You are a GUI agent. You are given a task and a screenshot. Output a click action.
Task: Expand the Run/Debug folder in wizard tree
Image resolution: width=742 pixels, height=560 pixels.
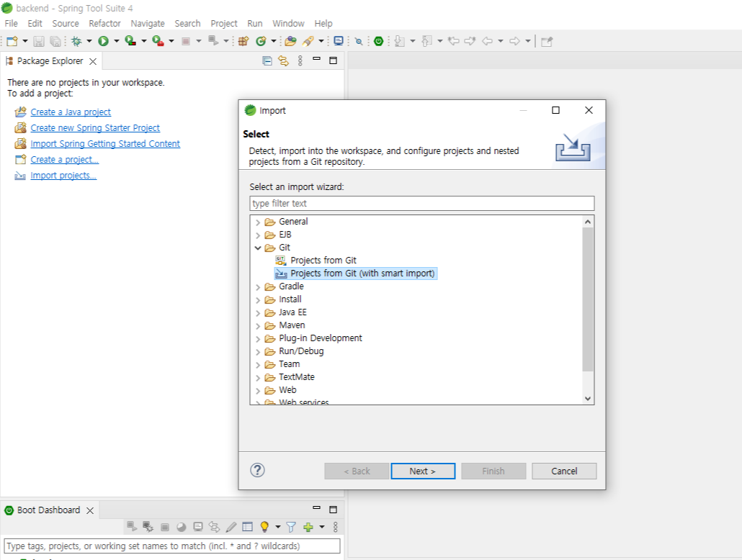pos(258,351)
